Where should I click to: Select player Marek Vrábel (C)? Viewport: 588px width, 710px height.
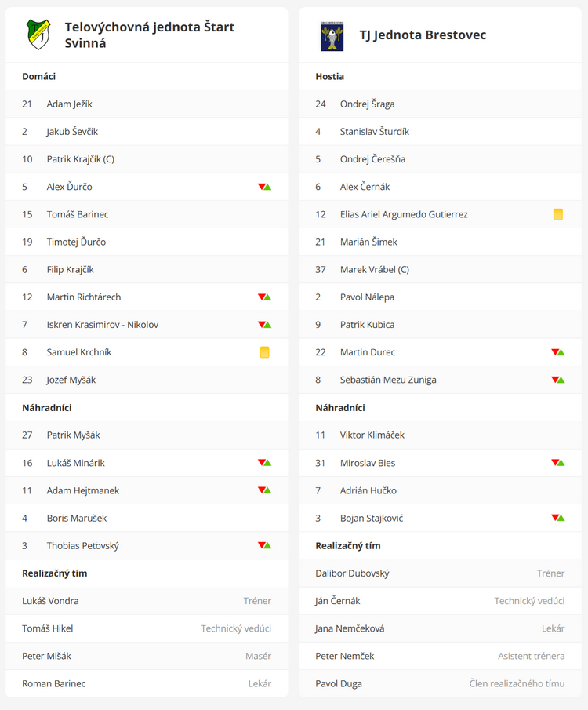pos(374,269)
